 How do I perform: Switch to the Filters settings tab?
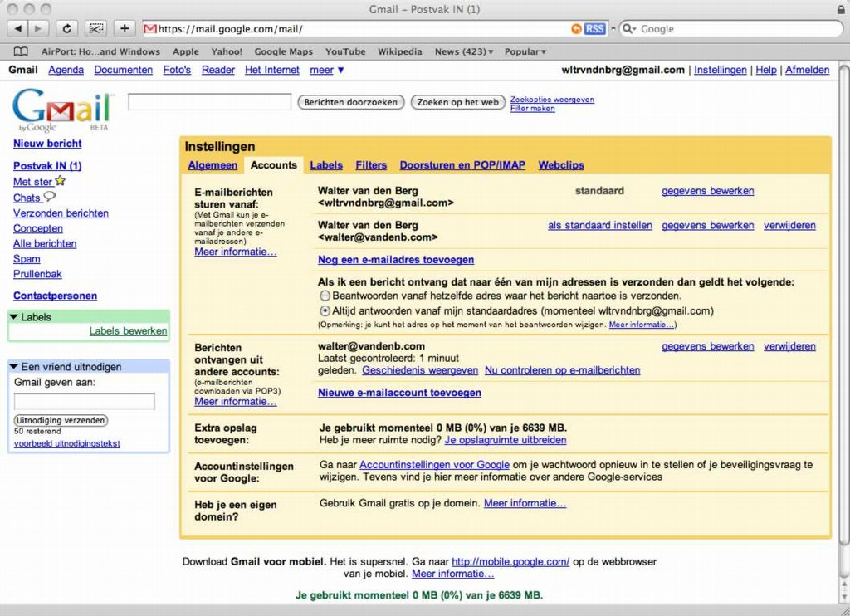click(371, 165)
